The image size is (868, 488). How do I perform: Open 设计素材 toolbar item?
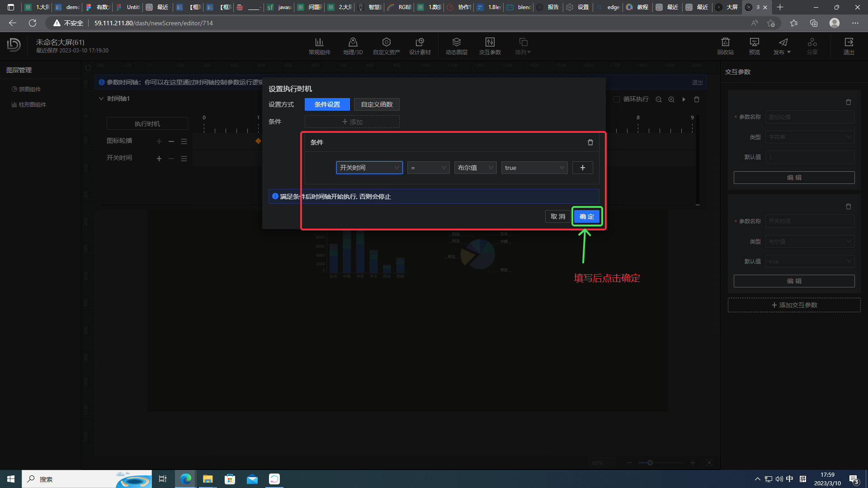420,46
